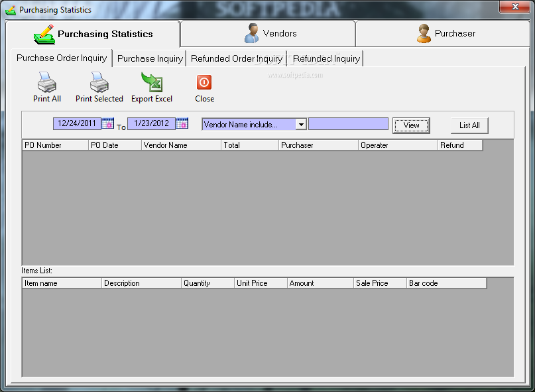This screenshot has height=392, width=535.
Task: Click the Purchasing Statistics pencil icon tab
Action: point(44,34)
